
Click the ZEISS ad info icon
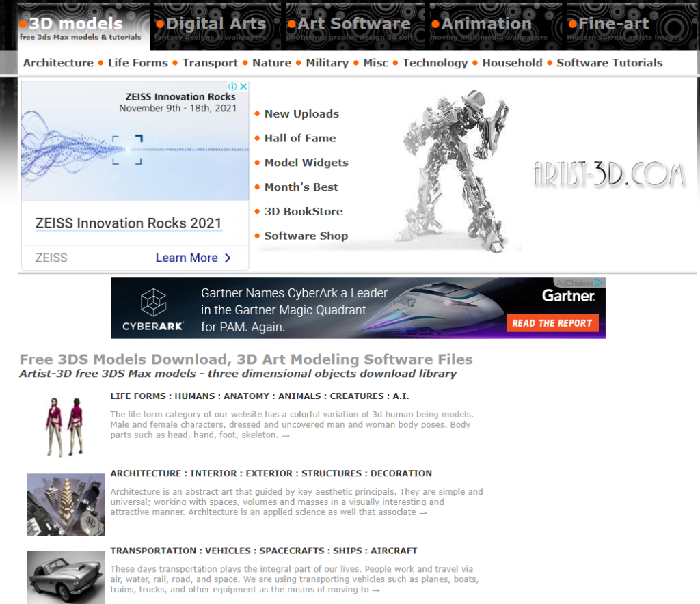(x=232, y=86)
